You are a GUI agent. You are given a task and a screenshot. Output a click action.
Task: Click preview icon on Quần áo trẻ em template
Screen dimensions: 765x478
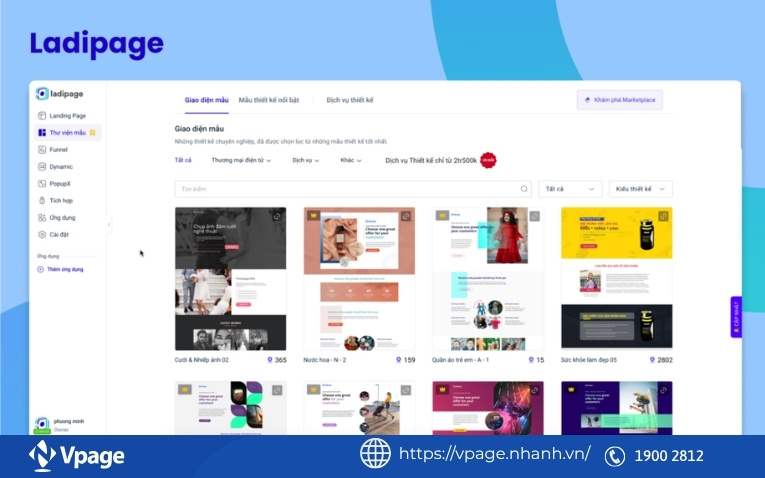(535, 216)
